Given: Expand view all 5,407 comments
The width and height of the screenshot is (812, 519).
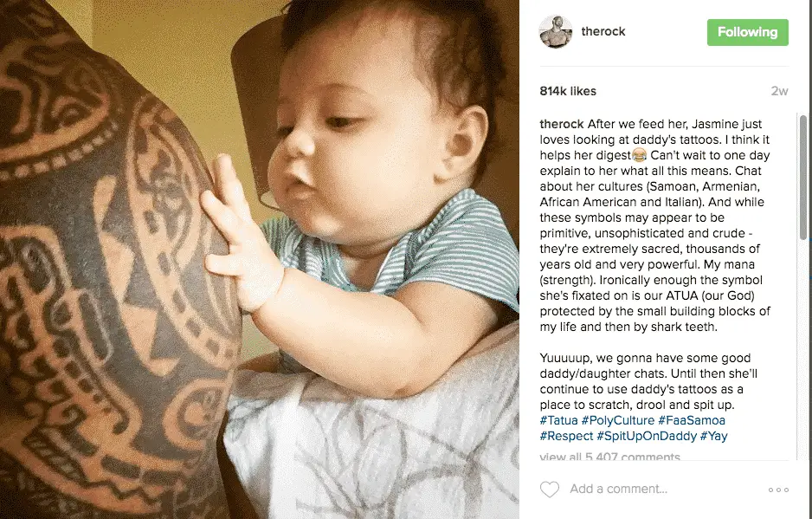Looking at the screenshot, I should pyautogui.click(x=609, y=457).
